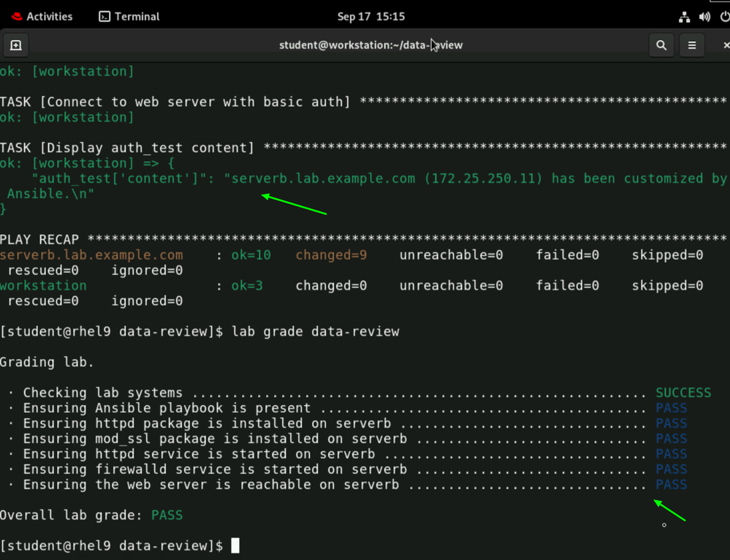Click the student@workstation window title
This screenshot has width=730, height=560.
[x=370, y=45]
